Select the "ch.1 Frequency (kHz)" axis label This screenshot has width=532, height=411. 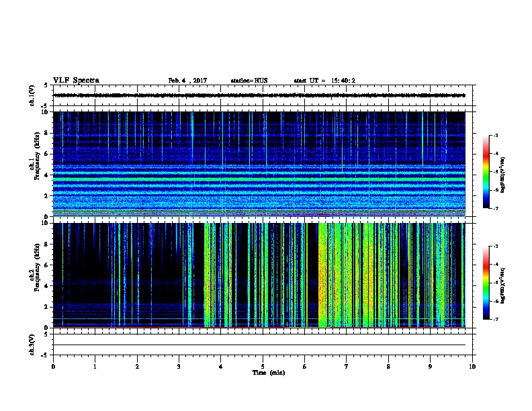[35, 163]
